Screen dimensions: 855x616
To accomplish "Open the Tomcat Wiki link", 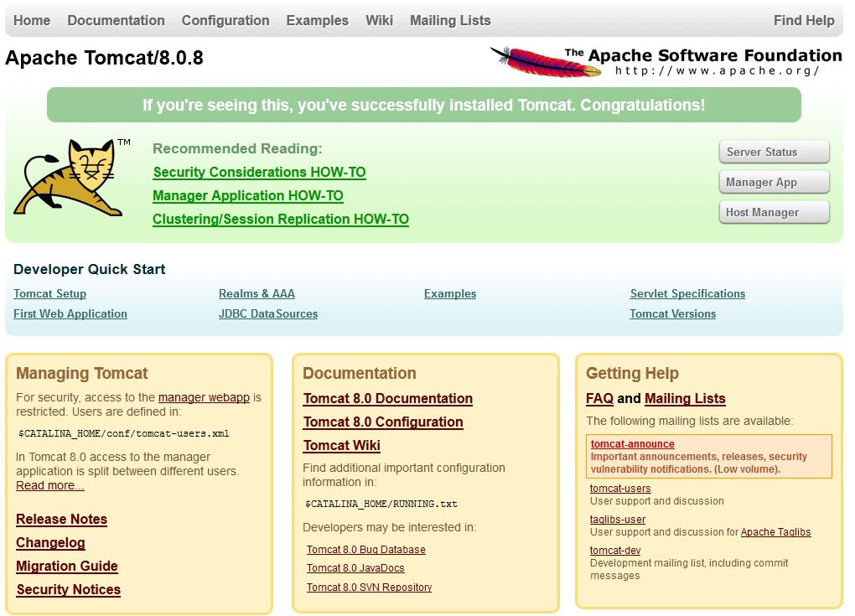I will click(x=342, y=445).
